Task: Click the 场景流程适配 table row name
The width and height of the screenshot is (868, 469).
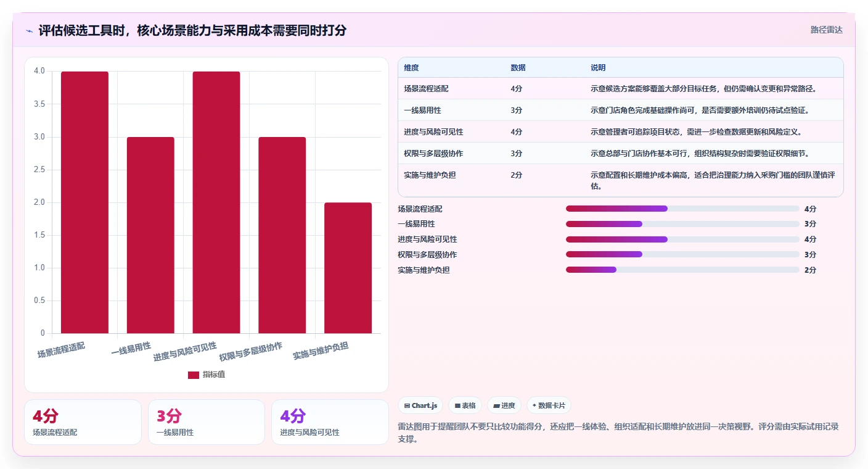Action: [x=426, y=88]
